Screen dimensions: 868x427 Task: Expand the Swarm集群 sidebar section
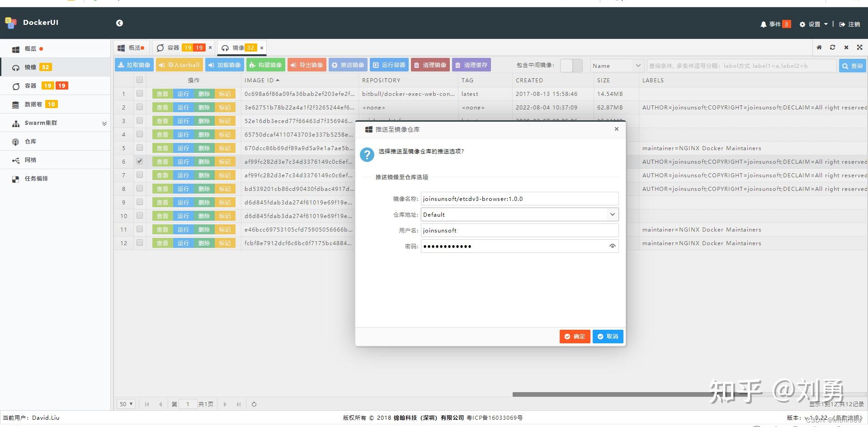click(x=104, y=123)
